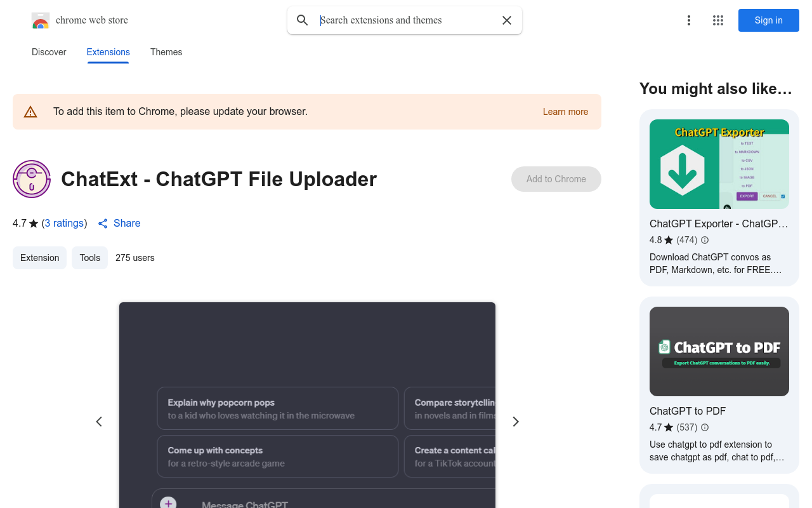Click the update your browser warning text

[180, 112]
